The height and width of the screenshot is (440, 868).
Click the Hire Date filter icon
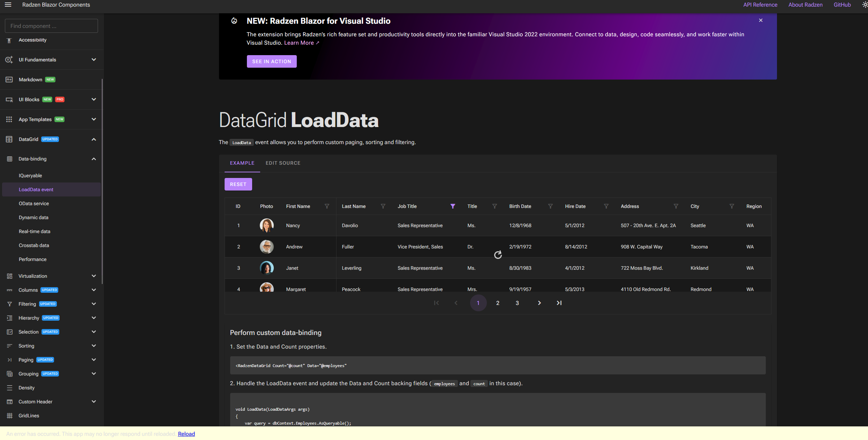[606, 206]
